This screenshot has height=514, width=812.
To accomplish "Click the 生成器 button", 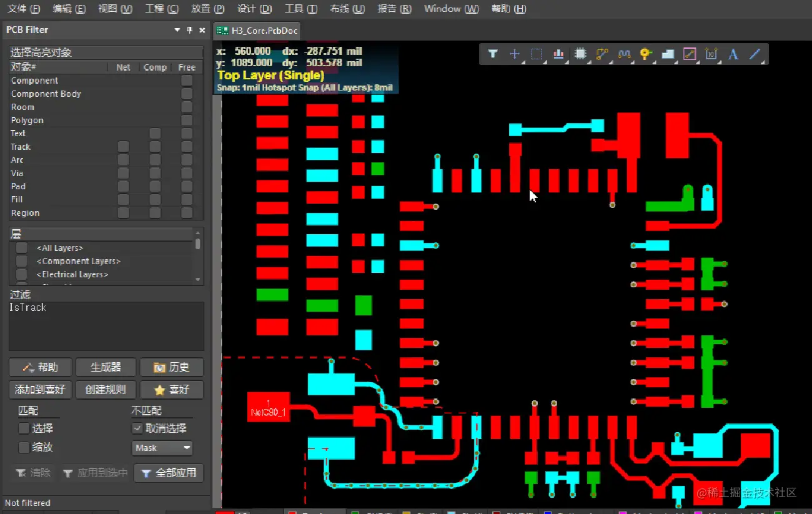I will [x=106, y=367].
